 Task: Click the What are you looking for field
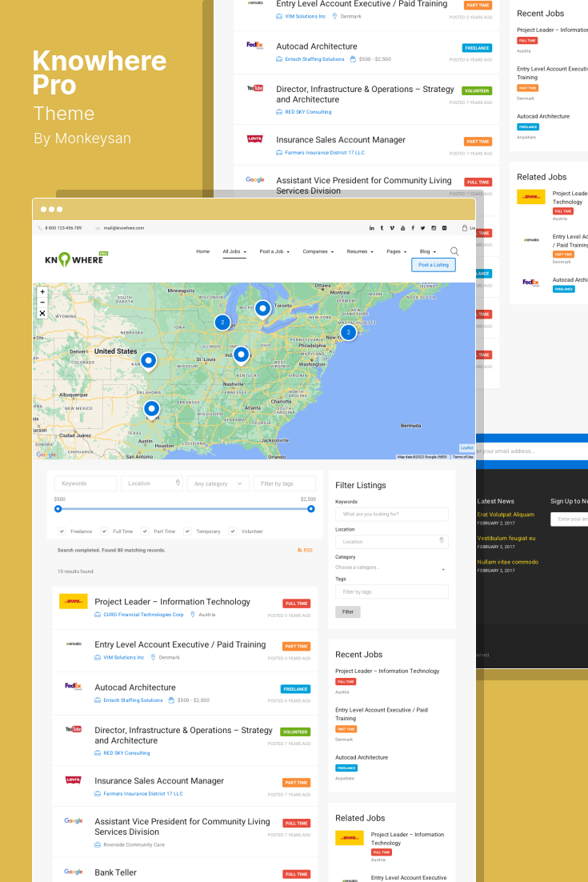(391, 514)
